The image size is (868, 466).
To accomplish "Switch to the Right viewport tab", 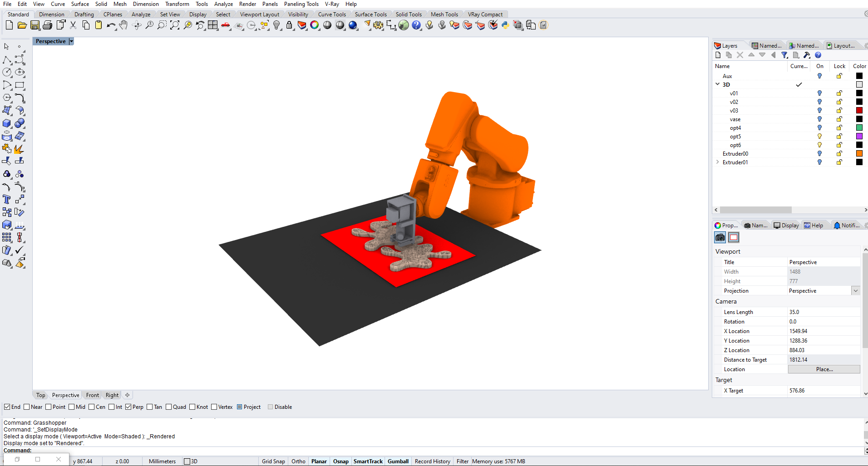I will click(x=112, y=395).
